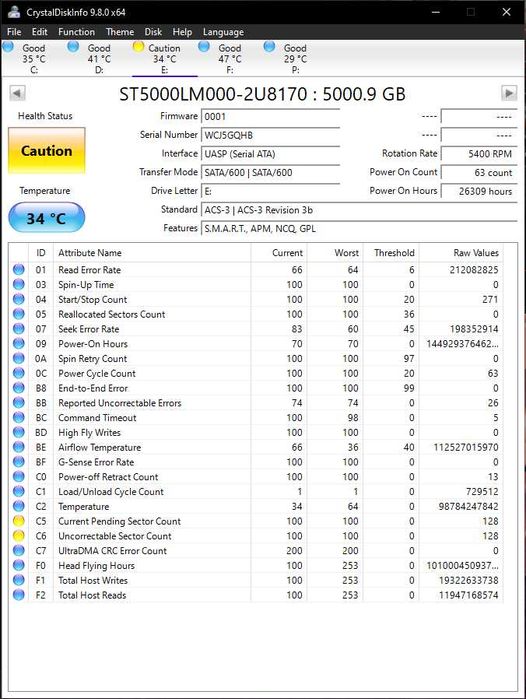The image size is (526, 699).
Task: Click yellow status dot for Uncorrectable Sector Count
Action: point(19,535)
